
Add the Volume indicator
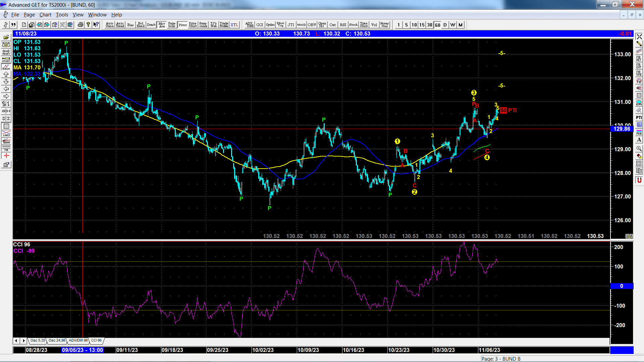pos(374,25)
